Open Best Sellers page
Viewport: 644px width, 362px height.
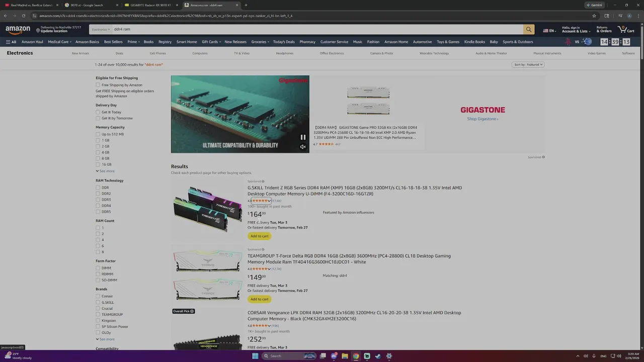pos(113,42)
